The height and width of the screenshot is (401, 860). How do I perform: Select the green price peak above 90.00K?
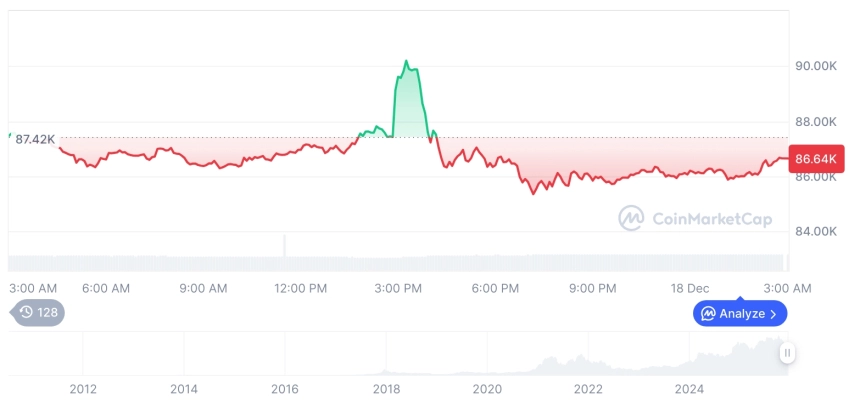(406, 63)
